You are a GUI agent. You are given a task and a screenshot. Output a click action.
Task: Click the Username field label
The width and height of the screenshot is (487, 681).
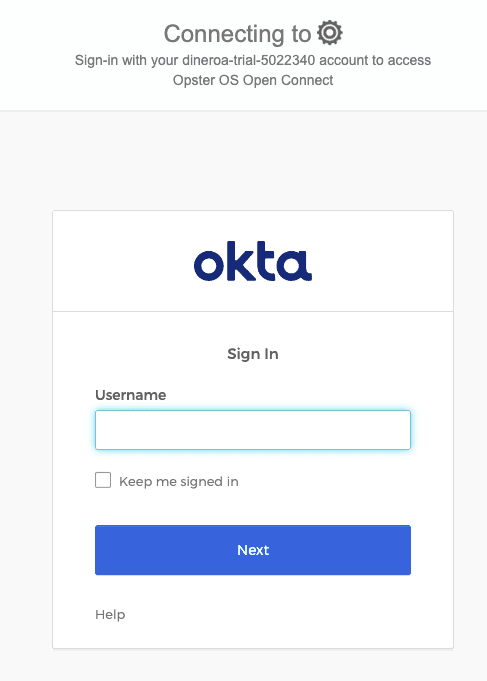tap(130, 395)
